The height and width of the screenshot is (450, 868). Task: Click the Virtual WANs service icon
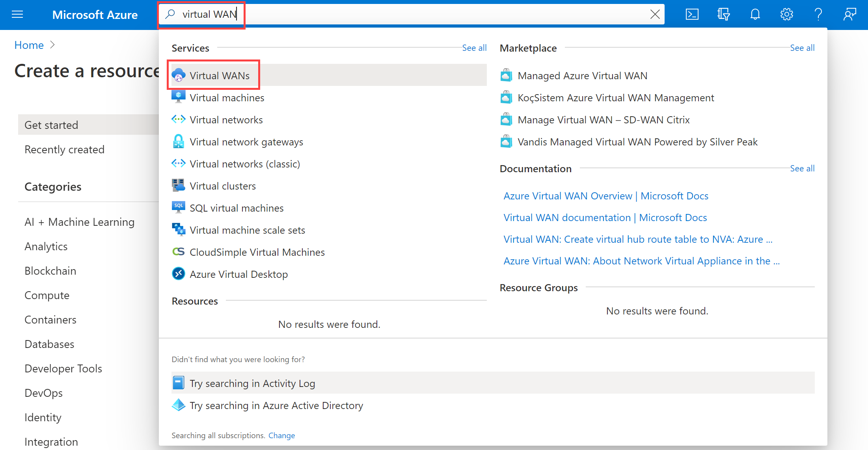click(179, 75)
